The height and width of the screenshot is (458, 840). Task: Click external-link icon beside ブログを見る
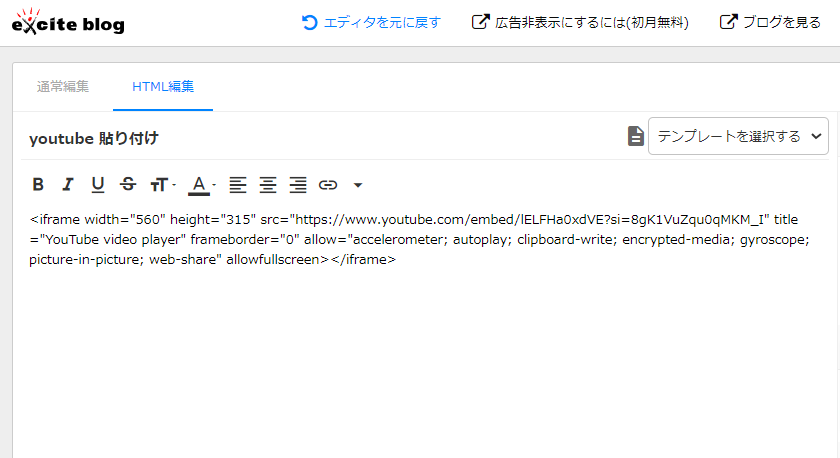(x=729, y=22)
